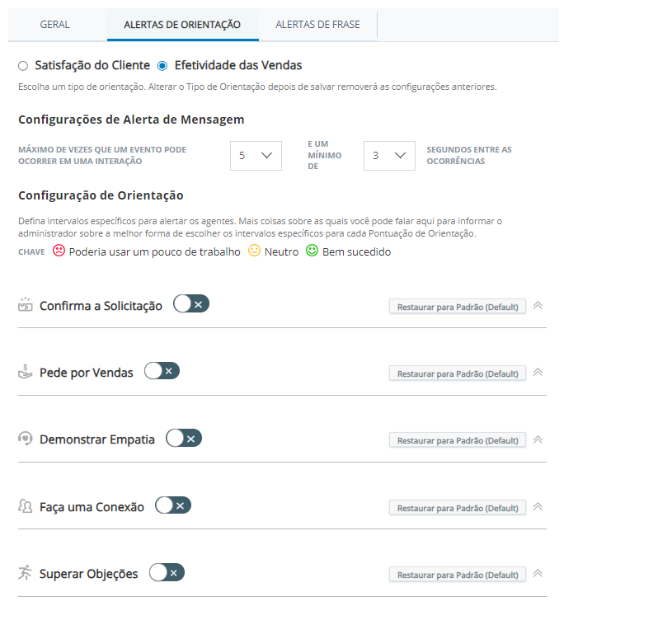
Task: Restore defaults for Superar Objeções
Action: (x=458, y=575)
